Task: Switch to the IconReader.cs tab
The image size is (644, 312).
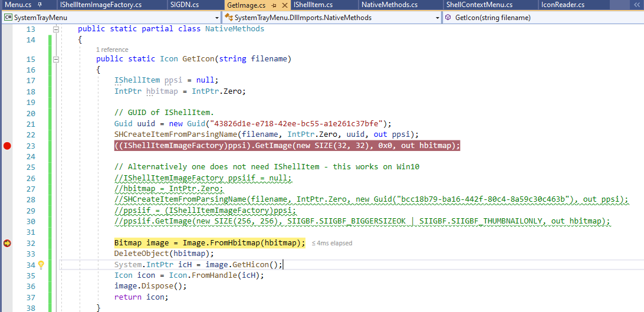Action: pyautogui.click(x=564, y=5)
